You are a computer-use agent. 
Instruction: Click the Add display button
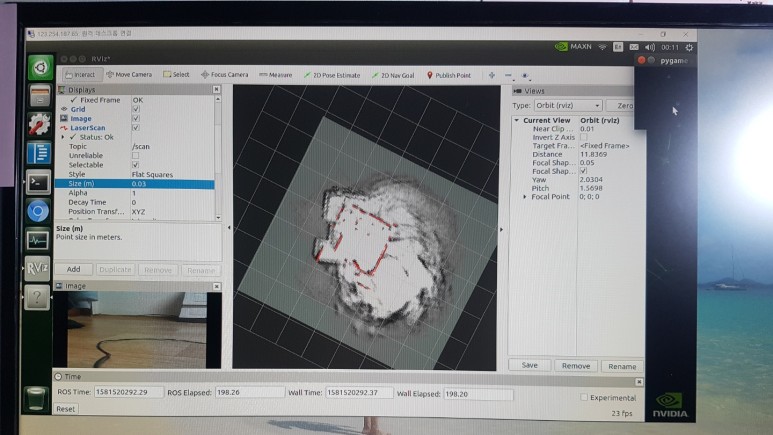click(x=73, y=269)
